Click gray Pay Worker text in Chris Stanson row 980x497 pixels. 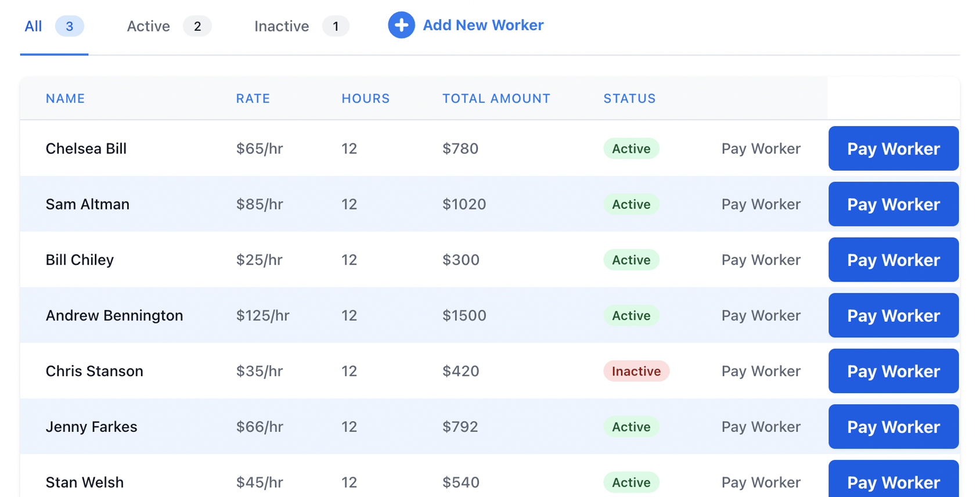pyautogui.click(x=761, y=371)
